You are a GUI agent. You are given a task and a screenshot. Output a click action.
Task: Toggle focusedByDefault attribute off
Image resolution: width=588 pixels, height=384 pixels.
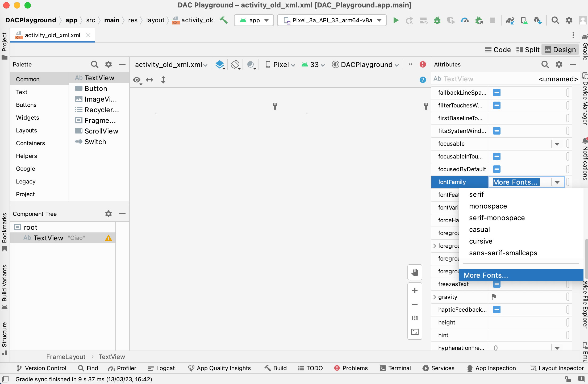[x=497, y=169]
